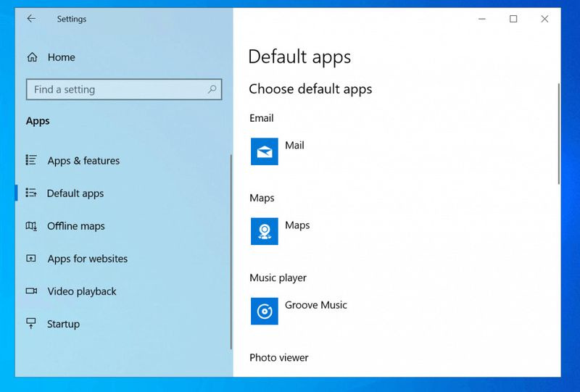Viewport: 580px width, 392px height.
Task: Maximize the Settings window
Action: pos(513,19)
